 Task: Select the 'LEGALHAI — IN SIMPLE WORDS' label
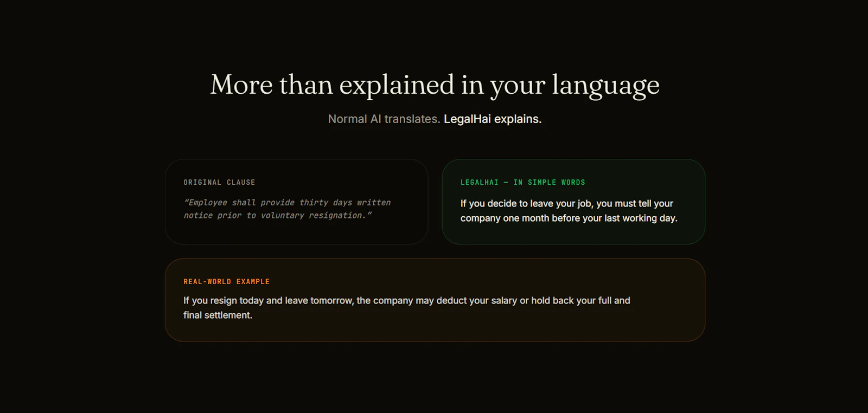[523, 183]
